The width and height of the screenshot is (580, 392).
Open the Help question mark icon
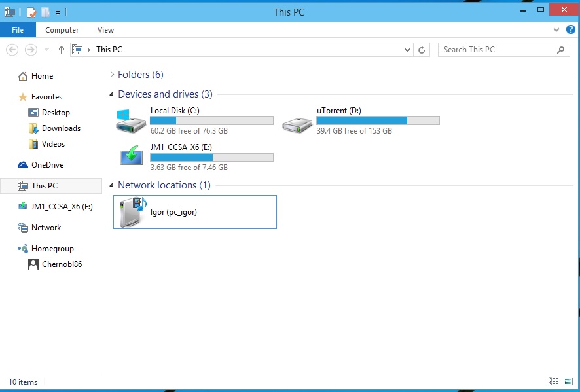[570, 30]
